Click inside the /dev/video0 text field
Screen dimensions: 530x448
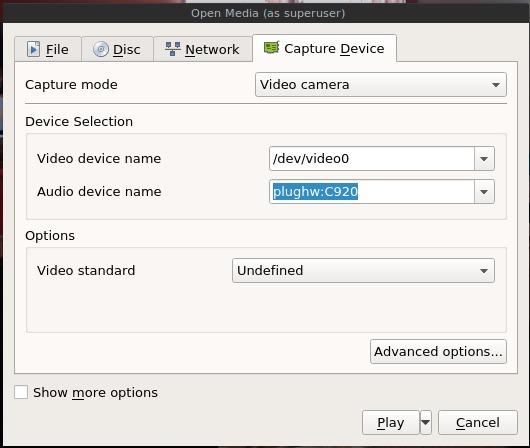pyautogui.click(x=372, y=159)
